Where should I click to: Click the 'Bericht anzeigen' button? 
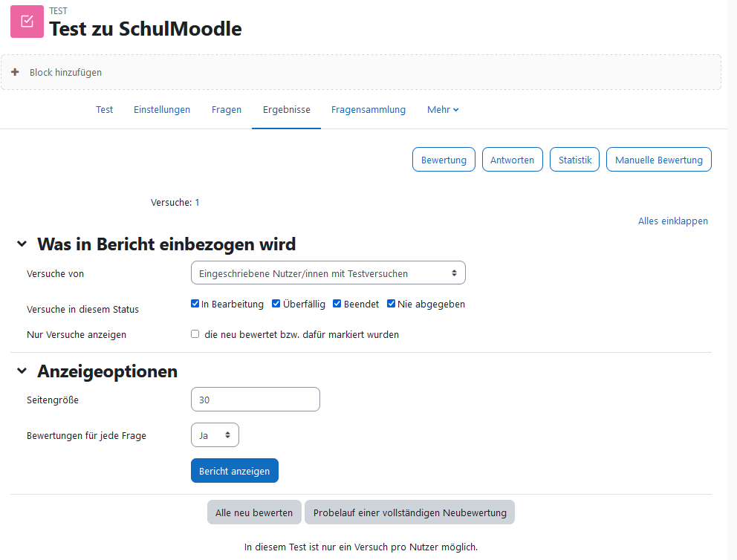coord(235,471)
